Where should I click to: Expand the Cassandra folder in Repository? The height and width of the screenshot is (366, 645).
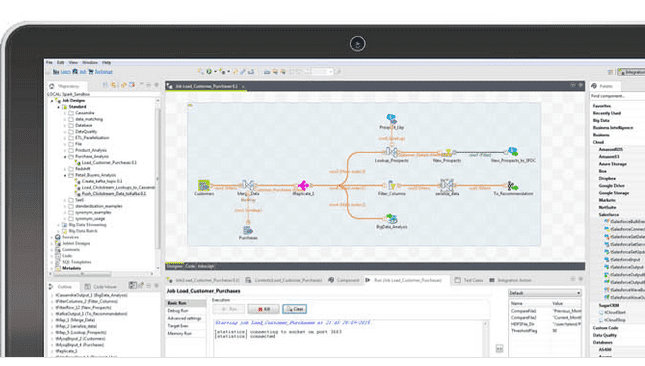(x=65, y=113)
